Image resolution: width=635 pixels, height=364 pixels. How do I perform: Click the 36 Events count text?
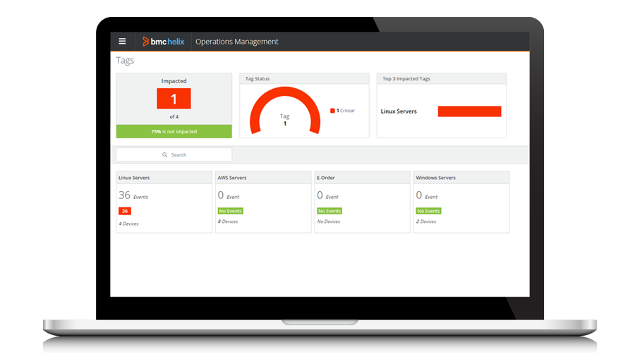click(133, 195)
